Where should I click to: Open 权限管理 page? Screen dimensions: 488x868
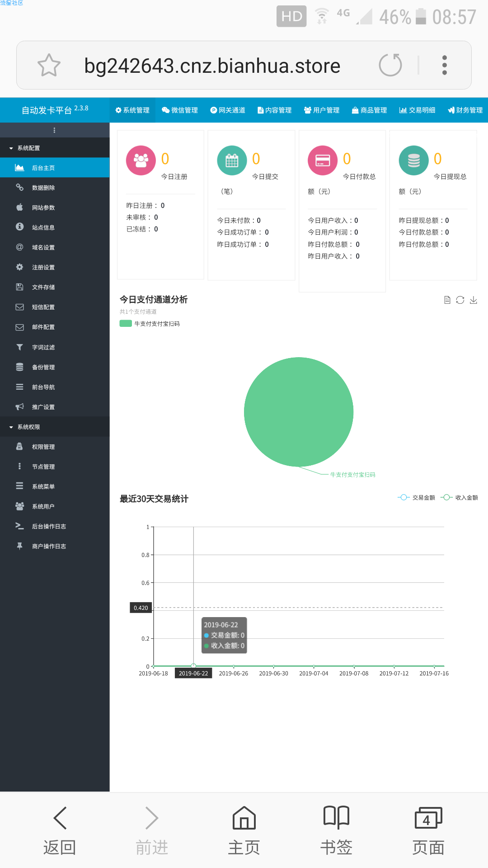pos(55,447)
